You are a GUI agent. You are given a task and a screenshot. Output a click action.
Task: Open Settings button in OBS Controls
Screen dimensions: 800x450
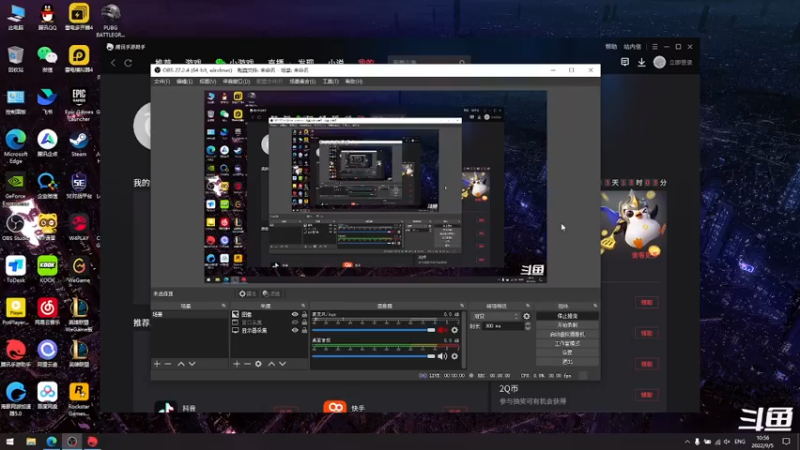click(567, 353)
